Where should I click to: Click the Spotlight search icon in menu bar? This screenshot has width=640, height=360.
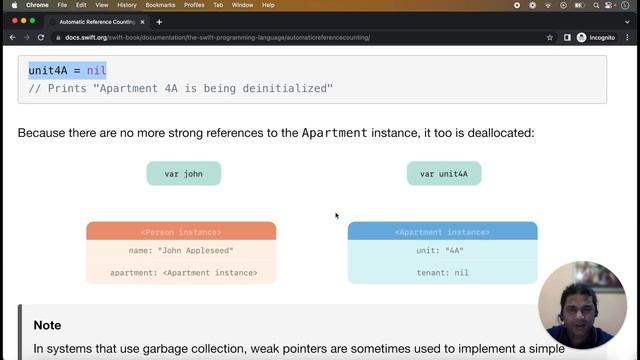pyautogui.click(x=596, y=5)
